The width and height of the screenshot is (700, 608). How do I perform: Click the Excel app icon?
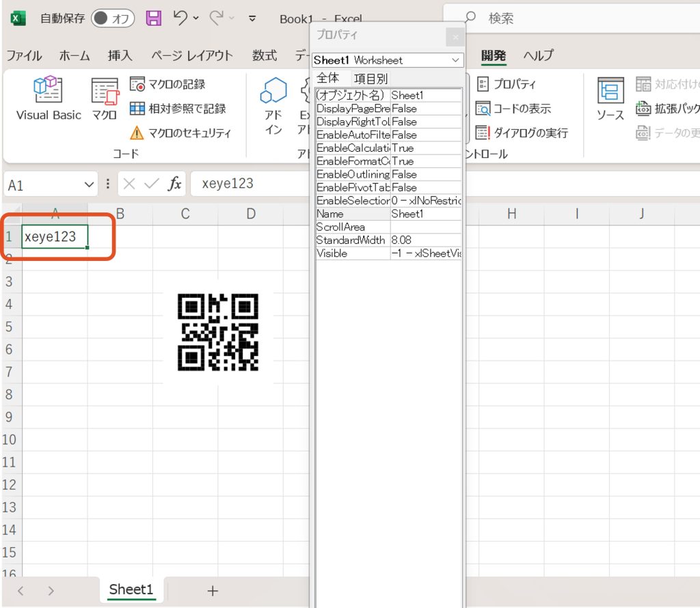tap(18, 18)
